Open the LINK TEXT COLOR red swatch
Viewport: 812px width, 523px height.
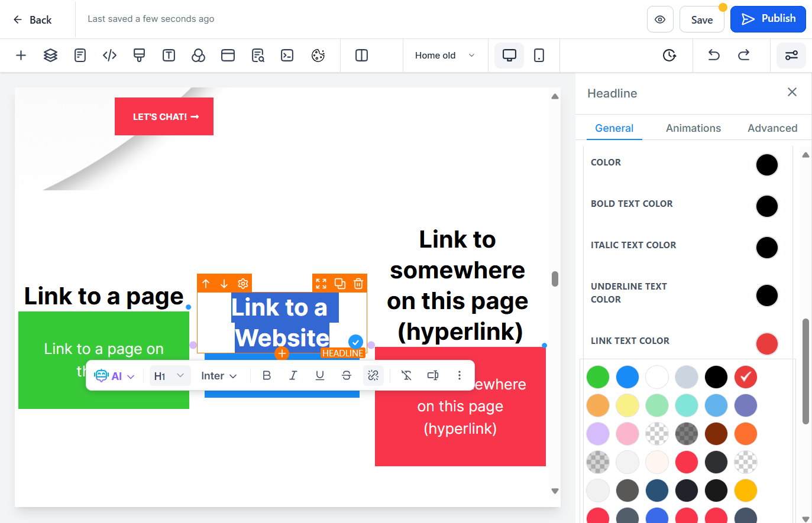tap(766, 343)
